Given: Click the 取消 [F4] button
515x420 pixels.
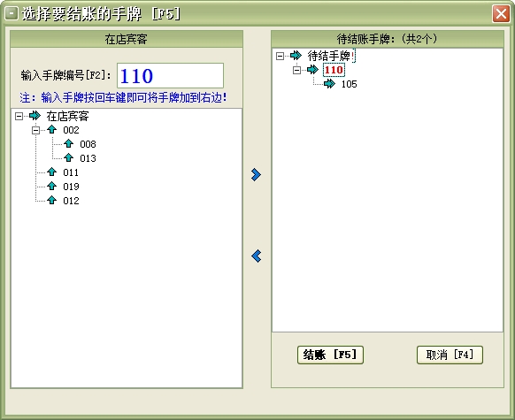Looking at the screenshot, I should (x=450, y=355).
